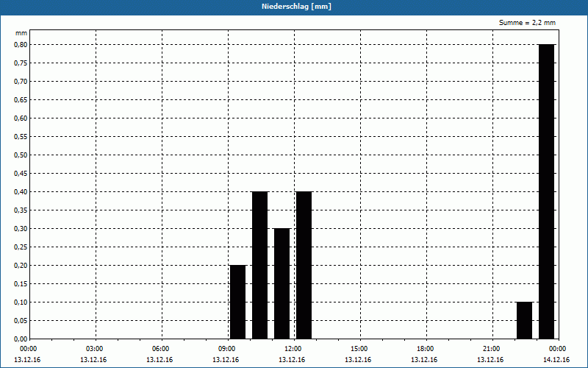Select the Summe = 2,2 mm label
This screenshot has height=368, width=588.
point(527,23)
